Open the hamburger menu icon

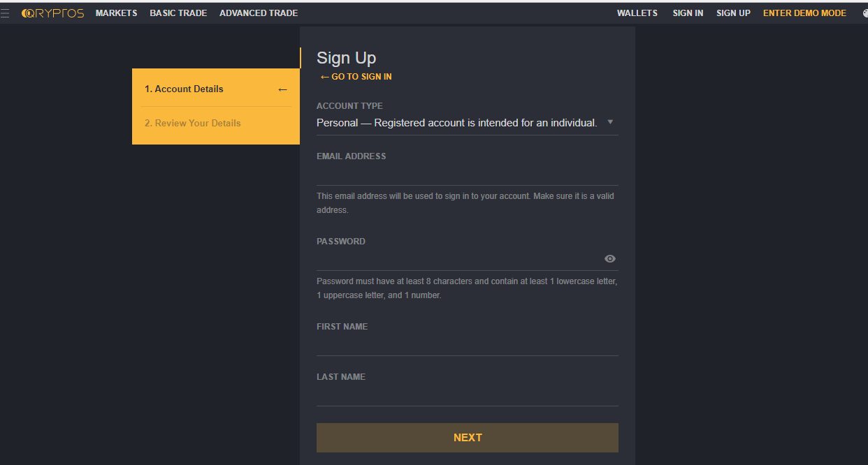(5, 13)
